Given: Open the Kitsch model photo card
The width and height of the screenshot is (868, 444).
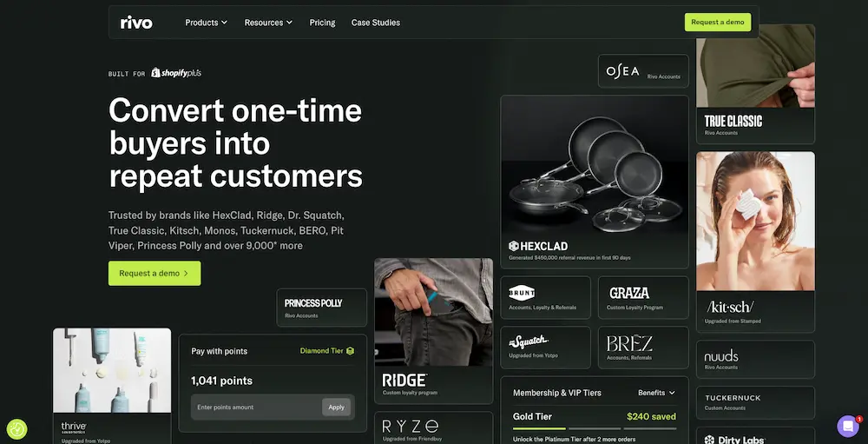Looking at the screenshot, I should [755, 222].
